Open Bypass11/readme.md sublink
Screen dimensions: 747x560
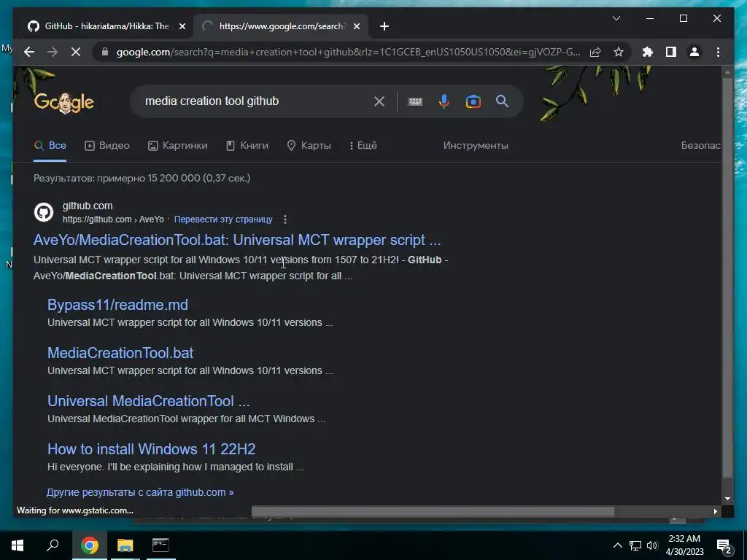point(117,305)
